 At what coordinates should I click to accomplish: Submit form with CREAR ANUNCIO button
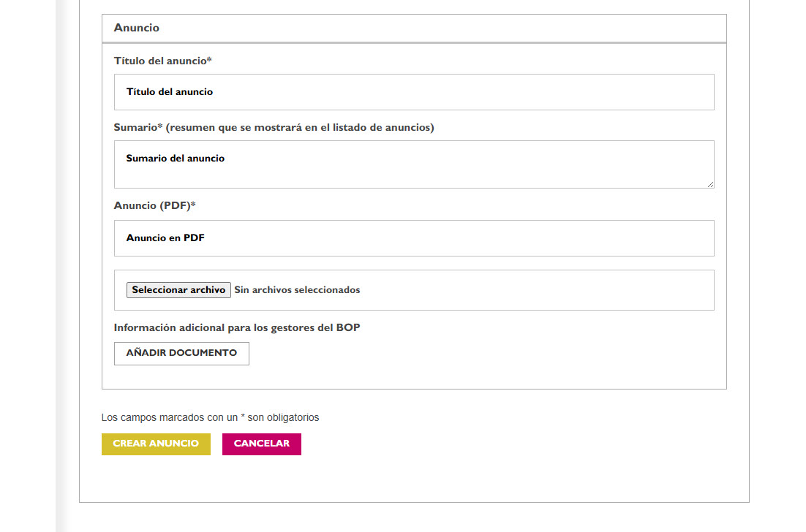click(156, 444)
